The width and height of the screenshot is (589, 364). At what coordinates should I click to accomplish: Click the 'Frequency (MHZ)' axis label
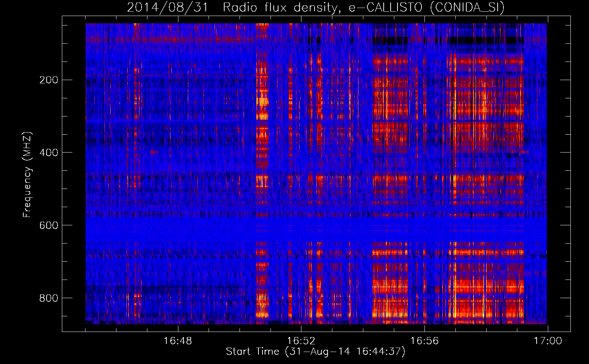(x=27, y=174)
